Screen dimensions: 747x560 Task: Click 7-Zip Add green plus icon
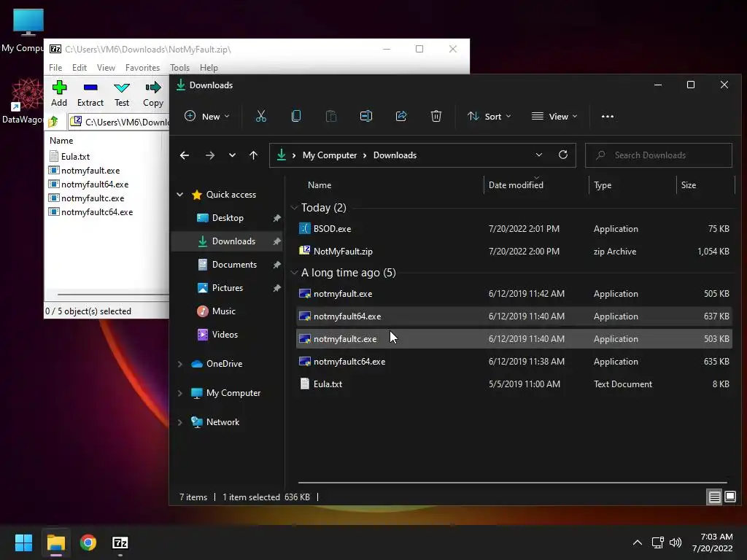pos(59,87)
